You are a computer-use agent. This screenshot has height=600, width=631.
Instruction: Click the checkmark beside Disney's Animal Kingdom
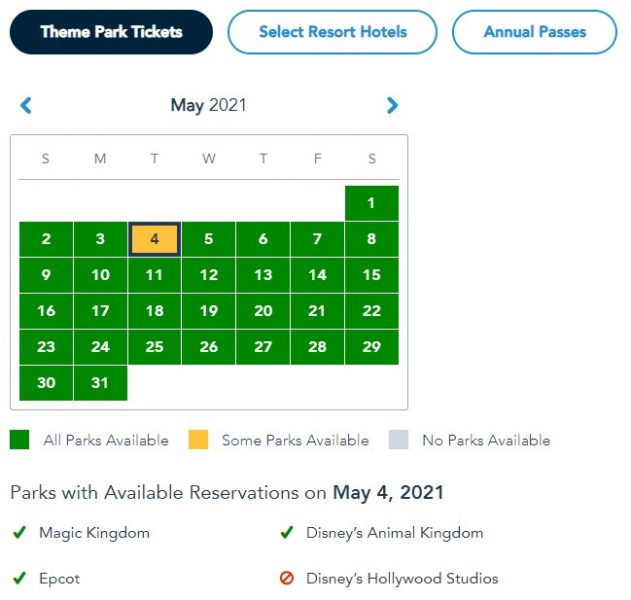click(286, 533)
